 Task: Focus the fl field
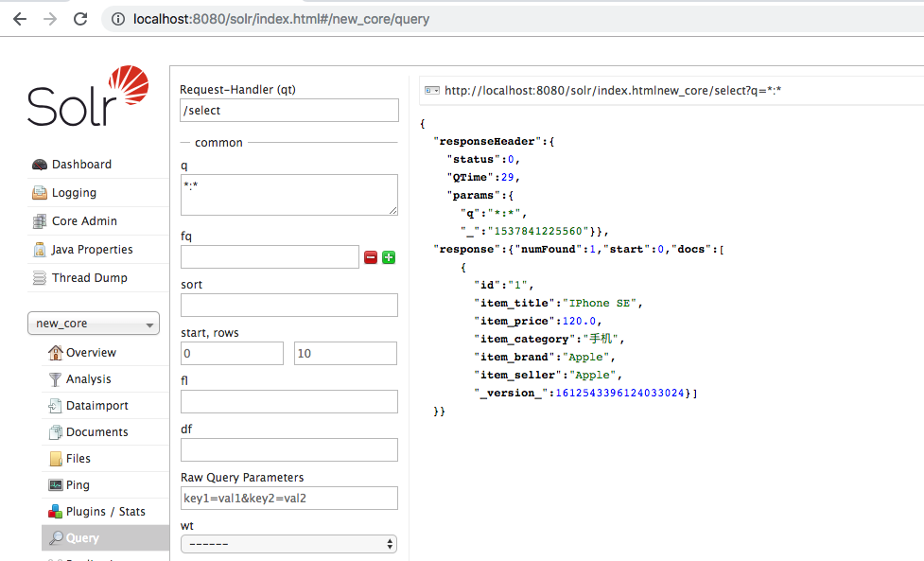point(289,402)
